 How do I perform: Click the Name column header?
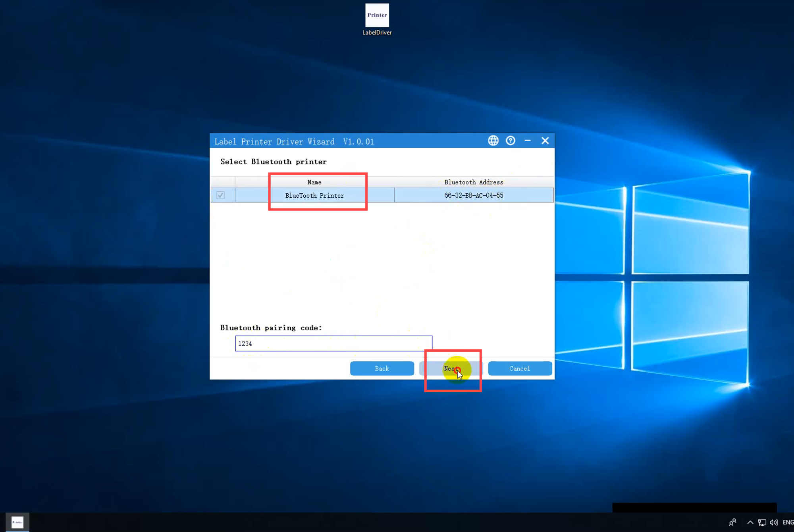click(314, 182)
